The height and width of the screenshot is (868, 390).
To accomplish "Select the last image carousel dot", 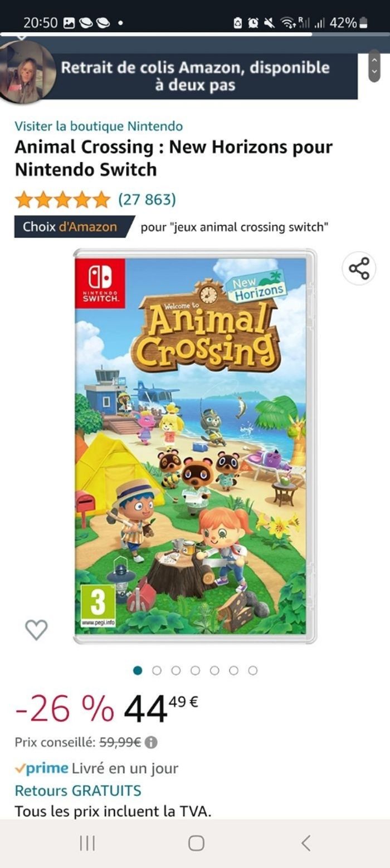I will click(252, 670).
